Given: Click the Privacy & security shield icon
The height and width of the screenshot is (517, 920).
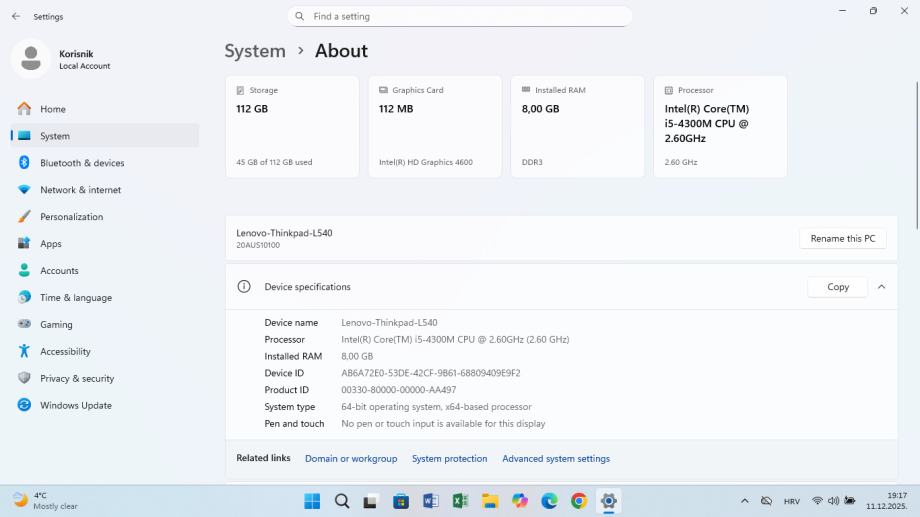Looking at the screenshot, I should [x=24, y=378].
